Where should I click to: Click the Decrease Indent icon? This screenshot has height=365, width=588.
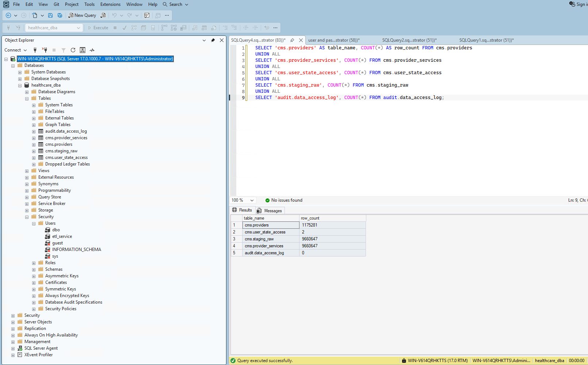coord(246,28)
